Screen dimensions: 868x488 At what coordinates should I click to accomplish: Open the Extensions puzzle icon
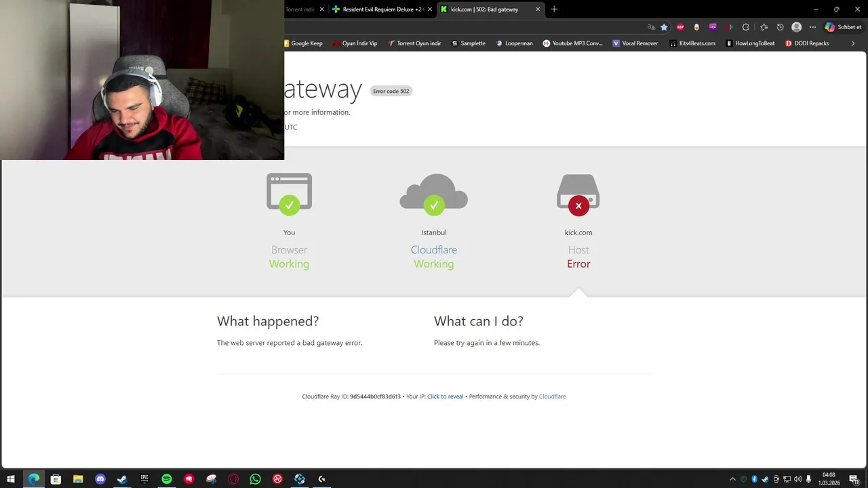point(745,27)
